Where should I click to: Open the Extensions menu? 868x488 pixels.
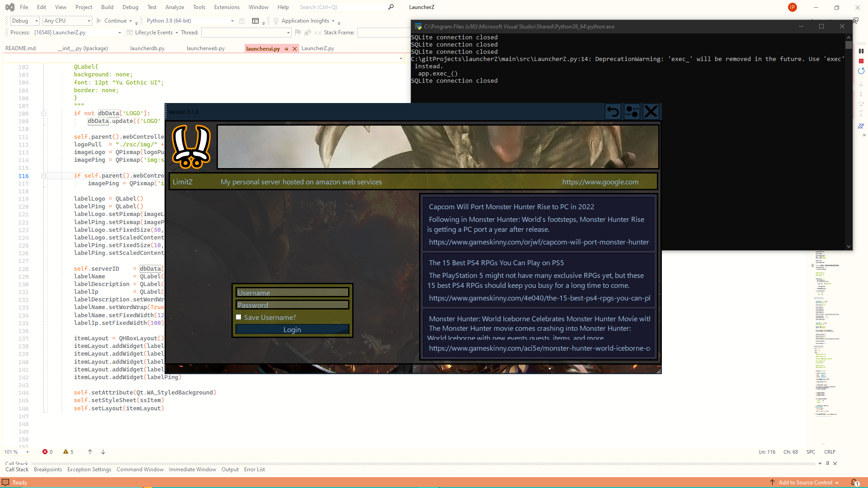click(x=227, y=7)
